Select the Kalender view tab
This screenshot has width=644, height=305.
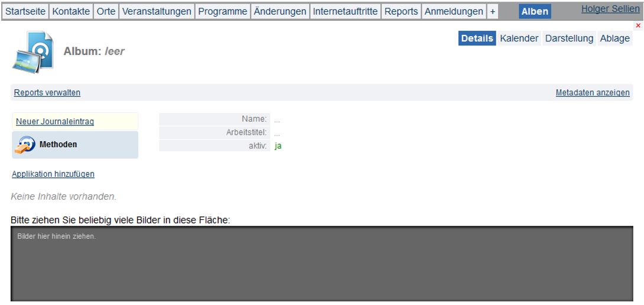519,38
